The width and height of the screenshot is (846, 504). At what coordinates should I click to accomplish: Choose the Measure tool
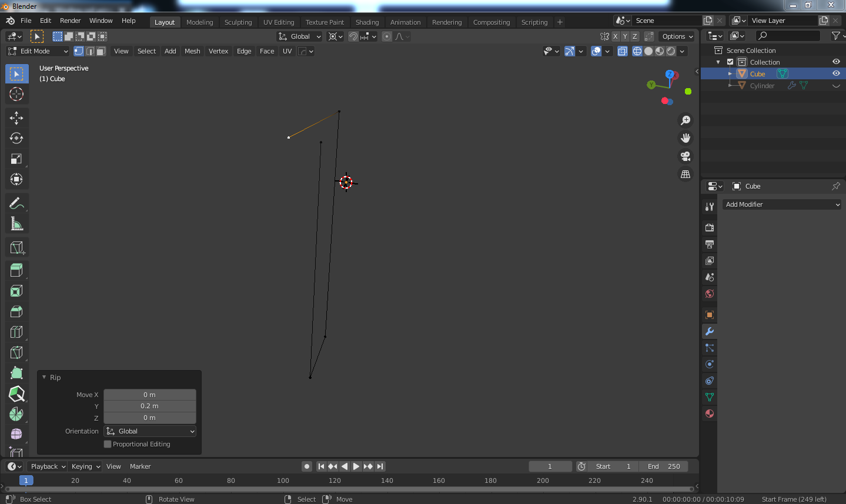pos(16,224)
